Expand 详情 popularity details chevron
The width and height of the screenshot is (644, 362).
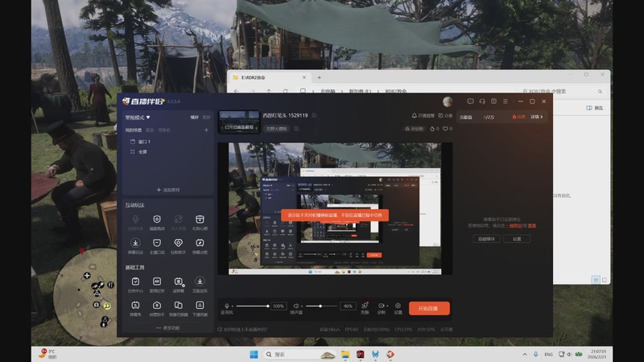coord(536,117)
